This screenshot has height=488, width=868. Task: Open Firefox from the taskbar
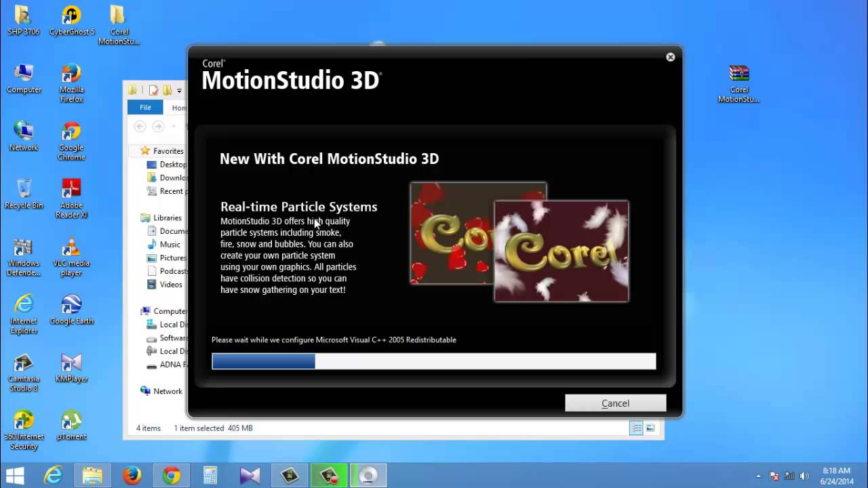pos(132,475)
